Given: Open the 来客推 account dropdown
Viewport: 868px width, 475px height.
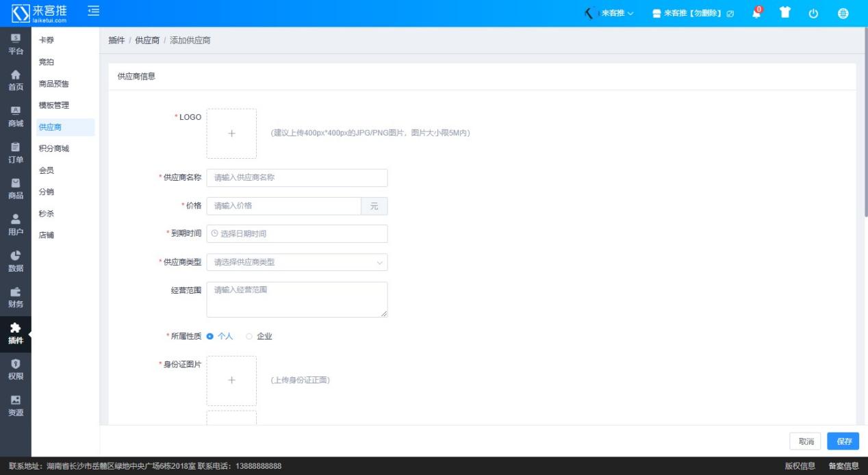Looking at the screenshot, I should pyautogui.click(x=609, y=14).
